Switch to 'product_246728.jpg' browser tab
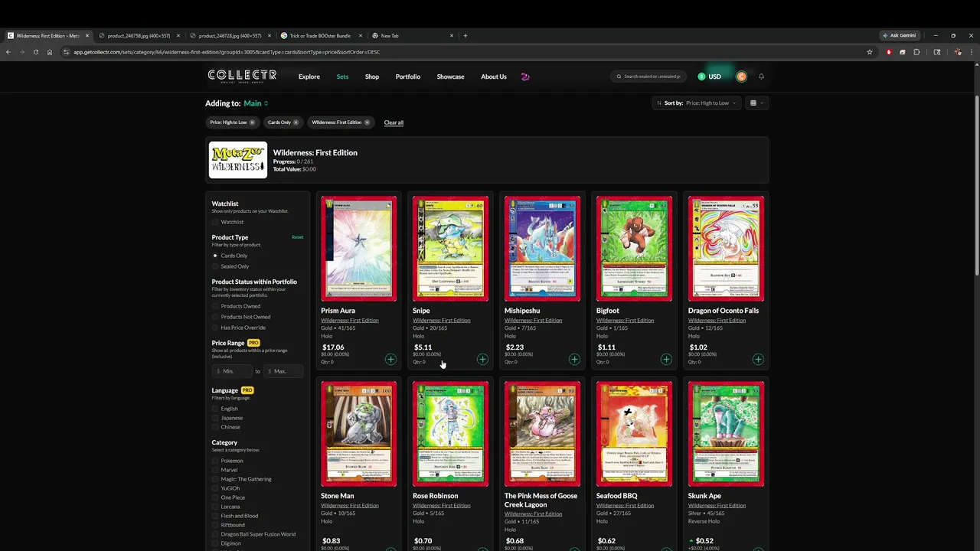 click(x=229, y=36)
